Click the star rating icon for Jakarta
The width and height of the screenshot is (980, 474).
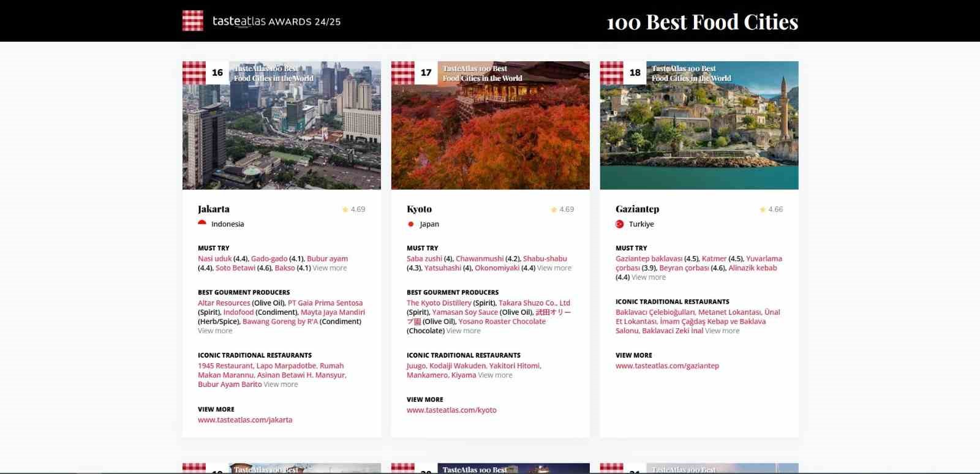point(345,209)
